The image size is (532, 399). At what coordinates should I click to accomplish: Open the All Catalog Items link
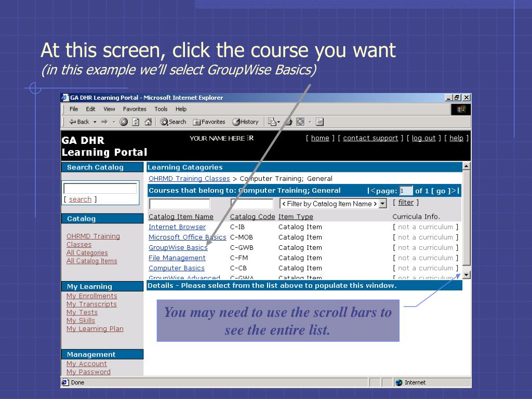coord(91,261)
